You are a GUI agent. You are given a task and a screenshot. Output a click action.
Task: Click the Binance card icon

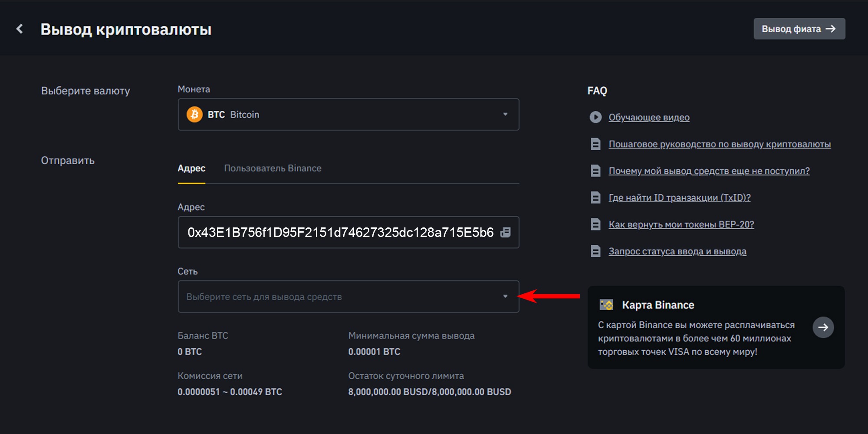606,305
